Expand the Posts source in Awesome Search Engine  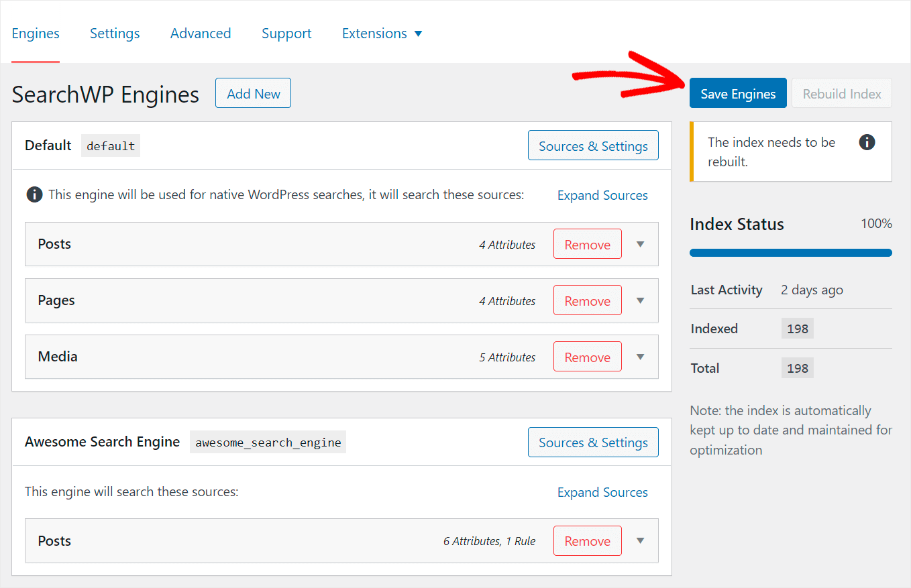640,541
